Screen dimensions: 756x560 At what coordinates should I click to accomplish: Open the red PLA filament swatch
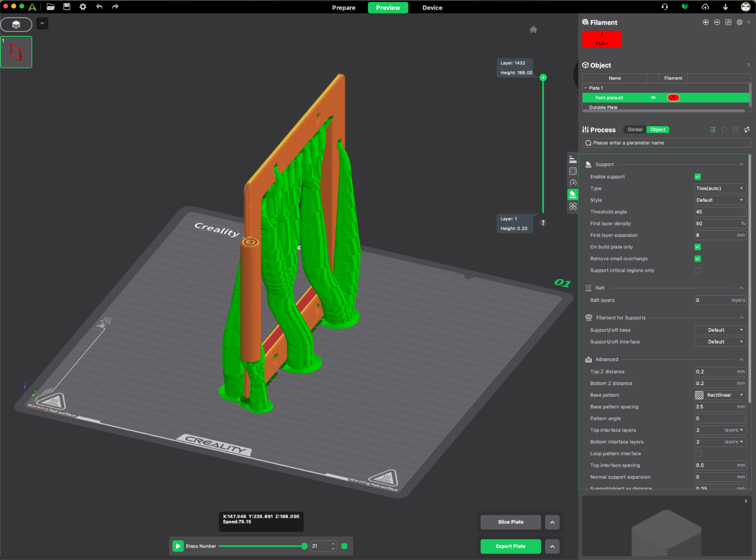click(x=602, y=39)
